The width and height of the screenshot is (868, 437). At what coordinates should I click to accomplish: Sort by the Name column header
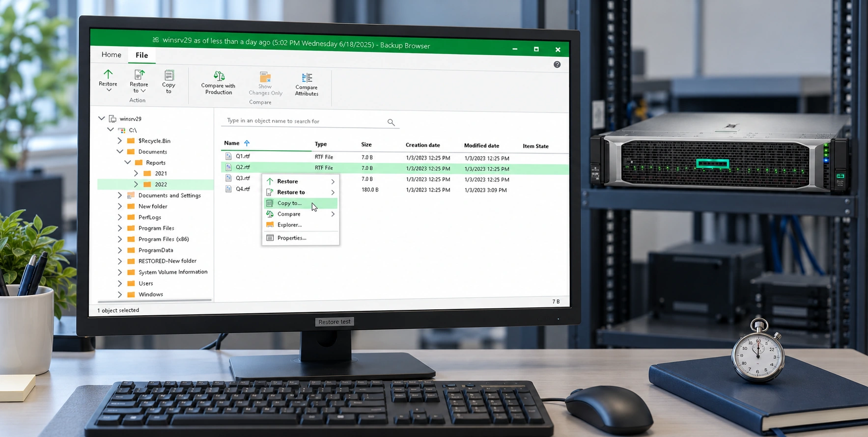(232, 143)
